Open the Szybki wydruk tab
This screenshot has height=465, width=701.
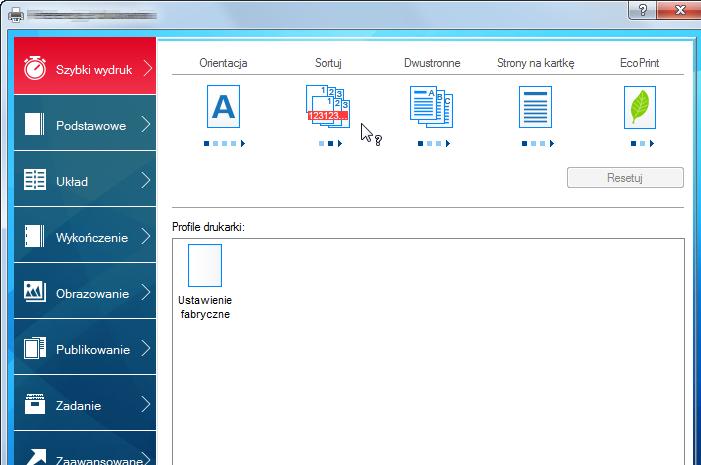[85, 66]
